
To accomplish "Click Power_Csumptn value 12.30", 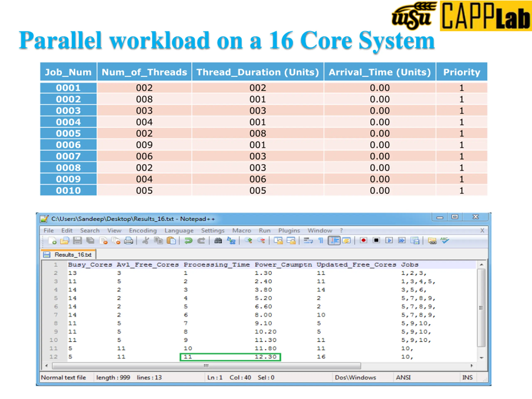I will [266, 357].
